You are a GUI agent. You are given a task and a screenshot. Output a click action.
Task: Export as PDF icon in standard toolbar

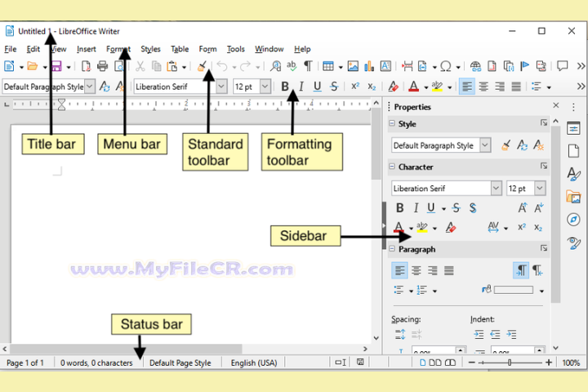86,66
